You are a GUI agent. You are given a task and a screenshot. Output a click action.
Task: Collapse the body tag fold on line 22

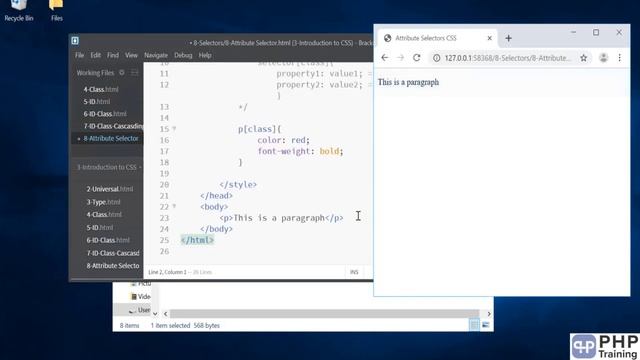[x=174, y=207]
